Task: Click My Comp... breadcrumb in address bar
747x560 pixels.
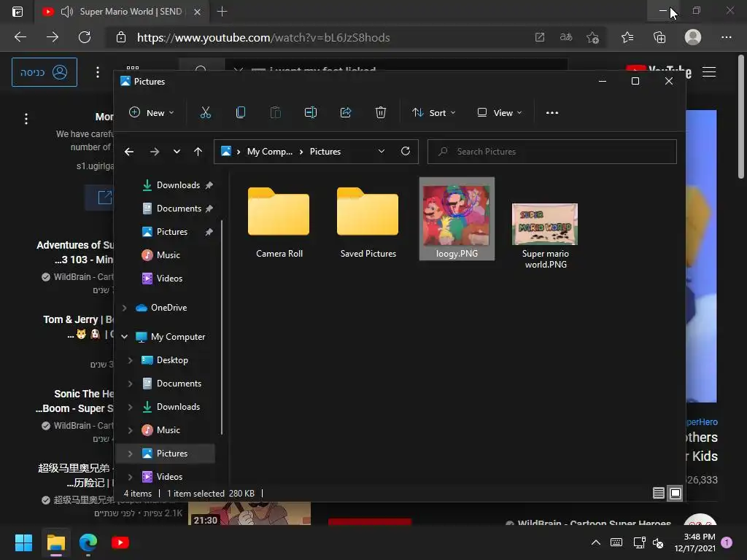Action: click(270, 152)
